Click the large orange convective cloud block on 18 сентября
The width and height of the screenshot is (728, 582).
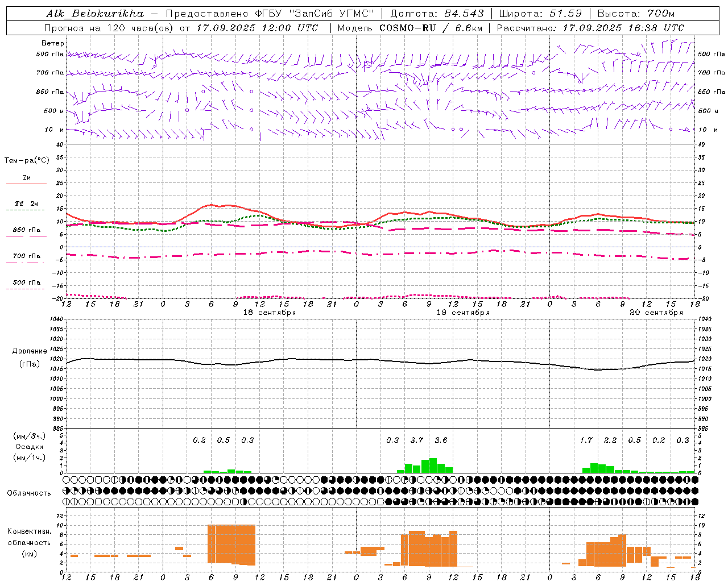pyautogui.click(x=231, y=544)
